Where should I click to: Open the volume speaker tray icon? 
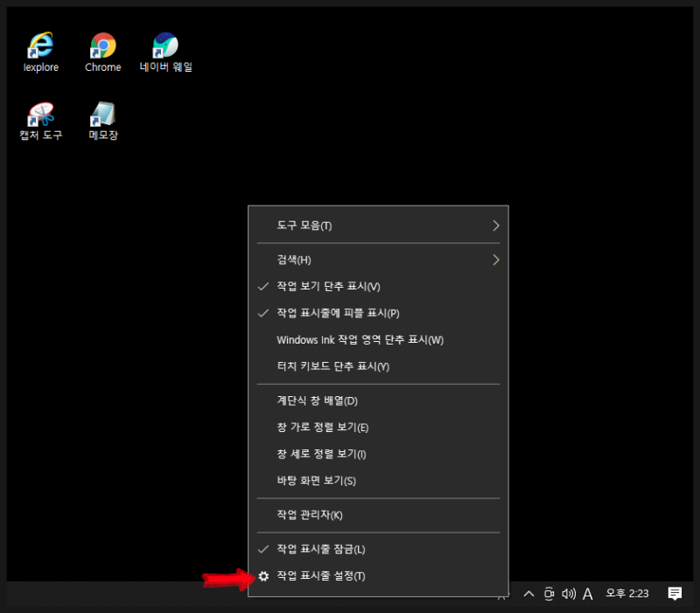point(568,594)
